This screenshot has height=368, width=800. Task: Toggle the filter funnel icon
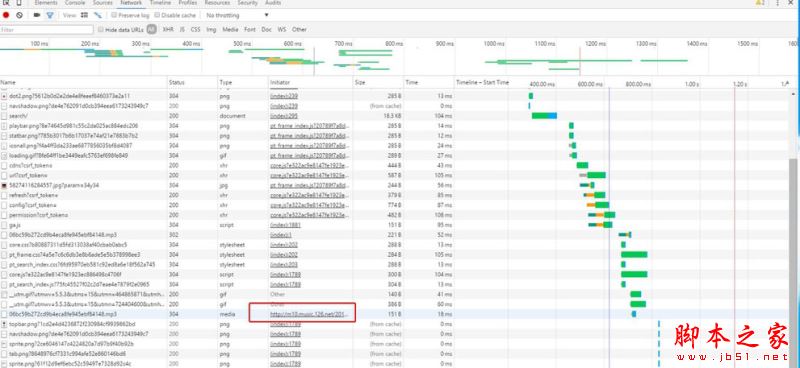point(49,15)
